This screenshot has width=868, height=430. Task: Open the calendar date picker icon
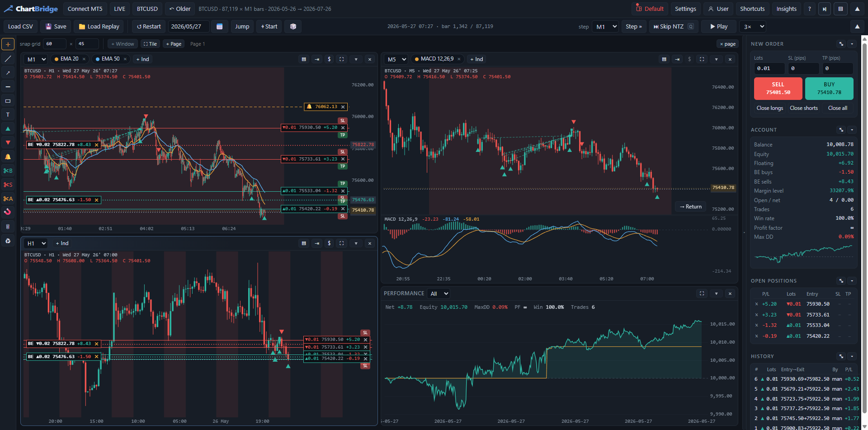219,27
